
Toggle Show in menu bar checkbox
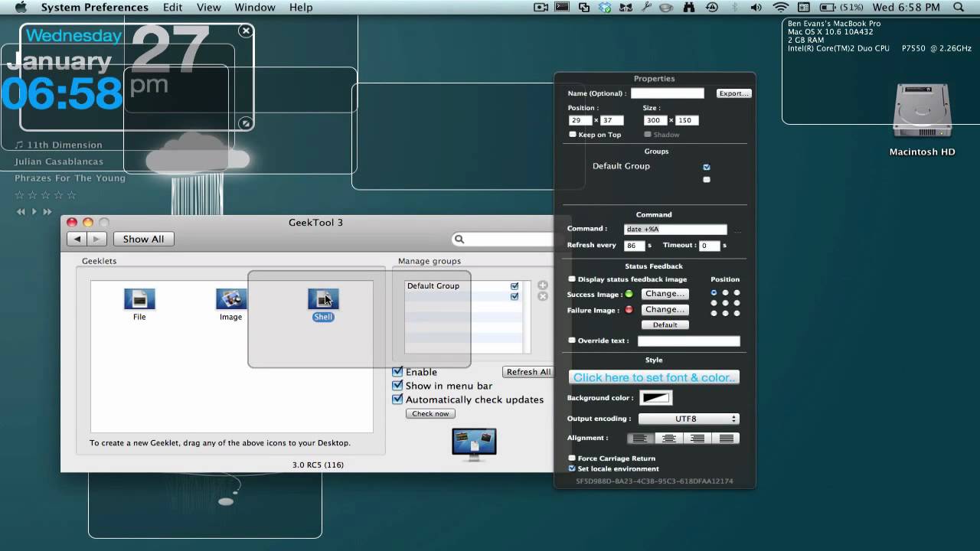[x=397, y=386]
